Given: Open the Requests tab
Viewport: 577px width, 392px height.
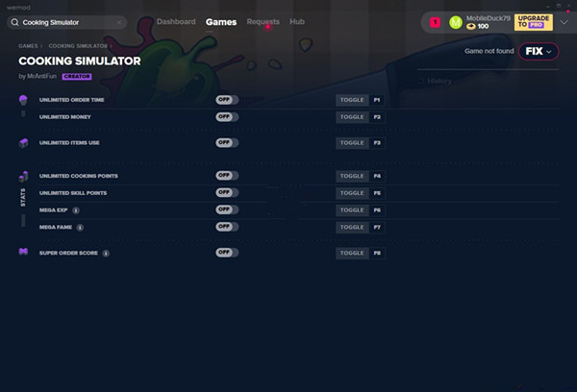Looking at the screenshot, I should (263, 22).
